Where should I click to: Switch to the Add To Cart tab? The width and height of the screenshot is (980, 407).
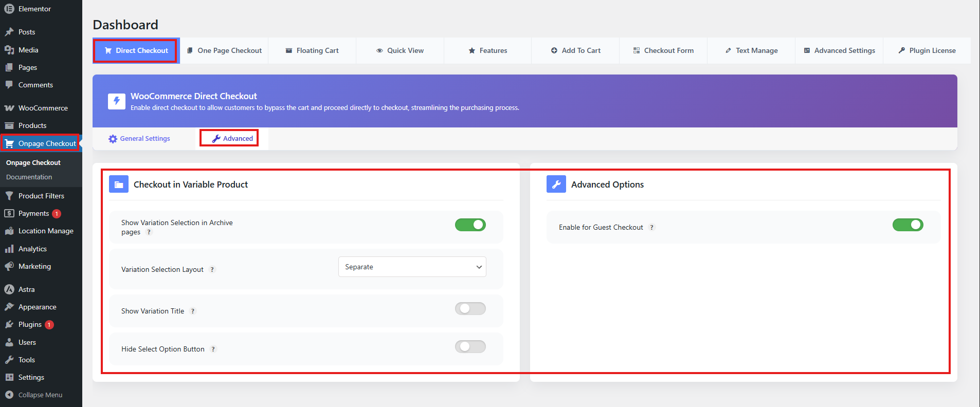576,50
